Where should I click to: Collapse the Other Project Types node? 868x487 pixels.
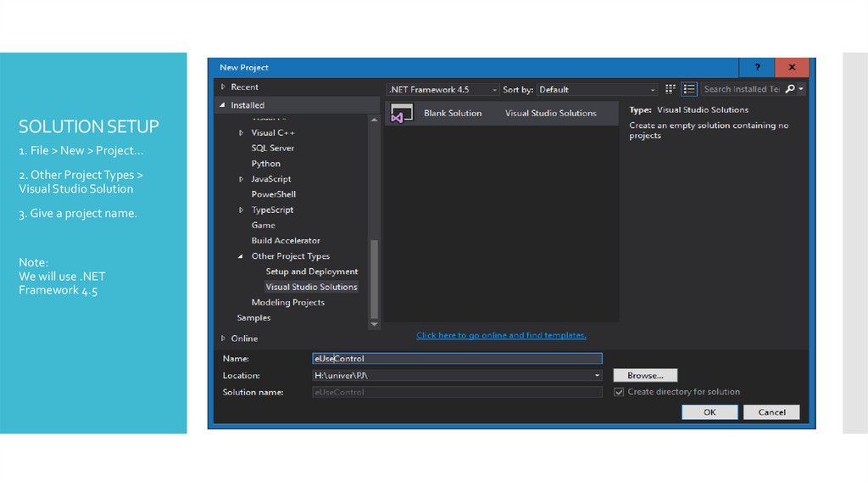coord(240,256)
